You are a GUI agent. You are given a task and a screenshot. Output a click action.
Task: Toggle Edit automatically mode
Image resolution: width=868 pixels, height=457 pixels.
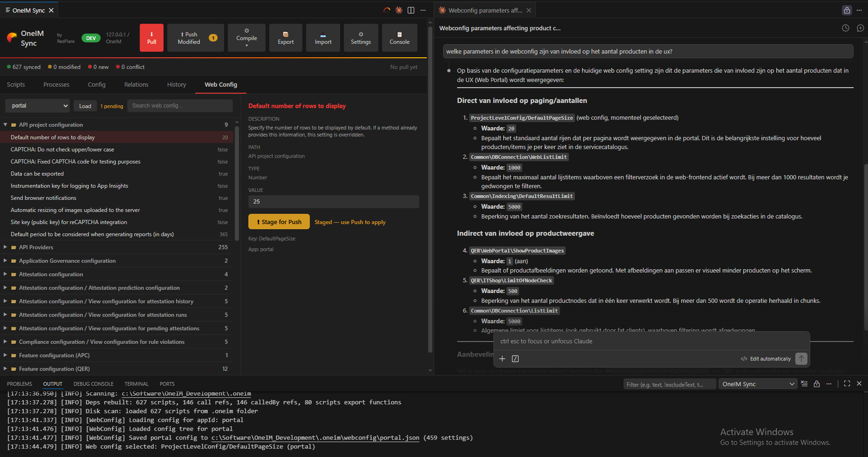click(765, 359)
